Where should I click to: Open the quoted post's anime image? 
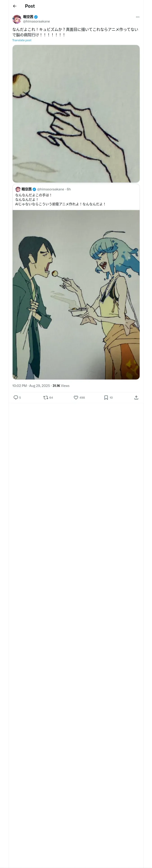pos(76,295)
